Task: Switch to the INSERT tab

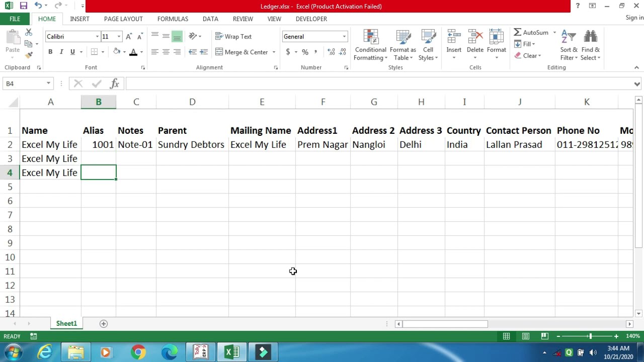Action: [x=79, y=19]
